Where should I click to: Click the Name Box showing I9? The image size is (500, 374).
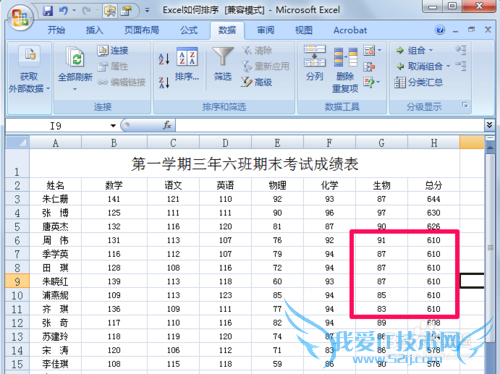(x=56, y=126)
